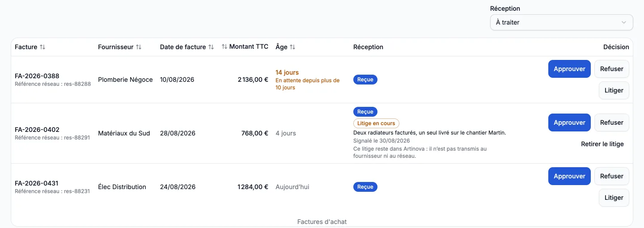Click Référence réseau : res-88291
The height and width of the screenshot is (228, 644).
(52, 138)
